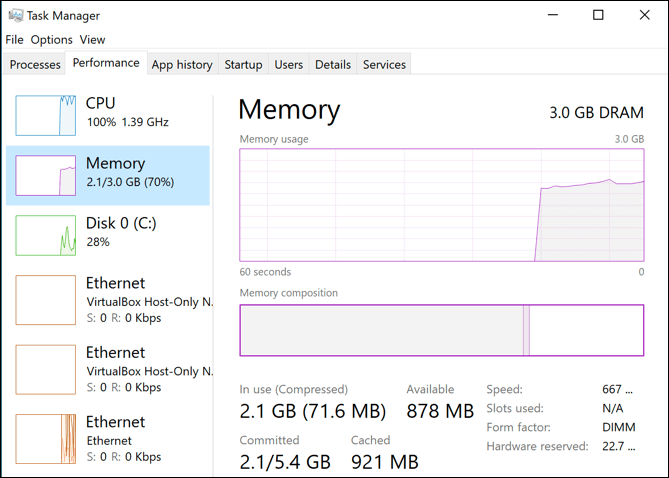The width and height of the screenshot is (669, 478).
Task: Select the third Ethernet adapter graph
Action: (46, 438)
